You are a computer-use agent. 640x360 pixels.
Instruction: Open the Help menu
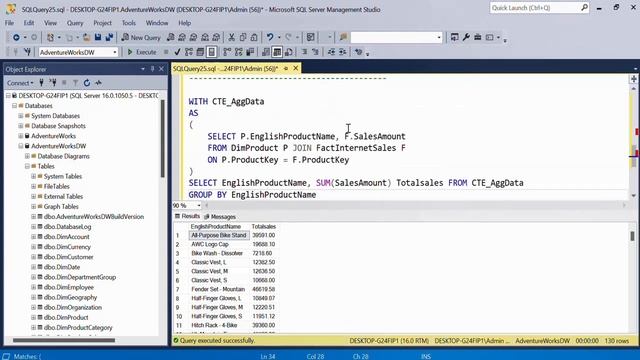[184, 23]
